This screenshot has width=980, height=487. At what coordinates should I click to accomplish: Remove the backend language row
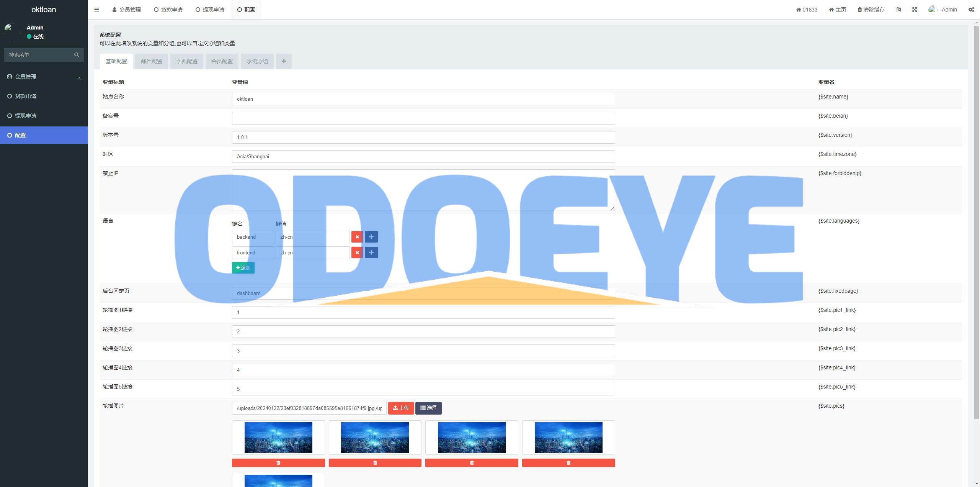pos(357,237)
